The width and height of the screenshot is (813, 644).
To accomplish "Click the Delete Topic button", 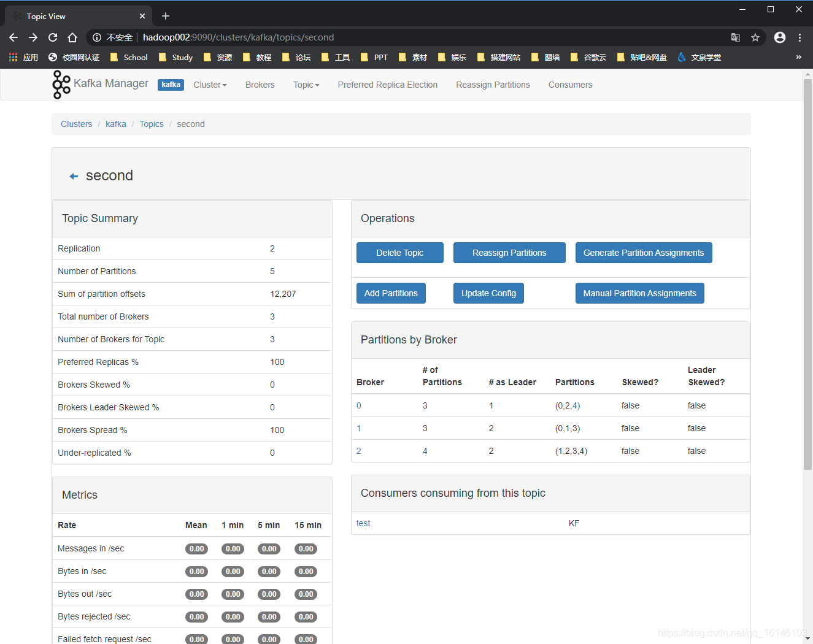I will (400, 253).
